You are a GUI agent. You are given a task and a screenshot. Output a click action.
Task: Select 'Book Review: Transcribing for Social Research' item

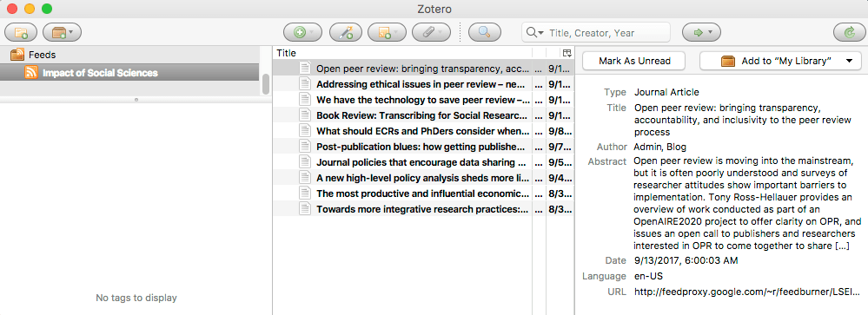pyautogui.click(x=423, y=115)
